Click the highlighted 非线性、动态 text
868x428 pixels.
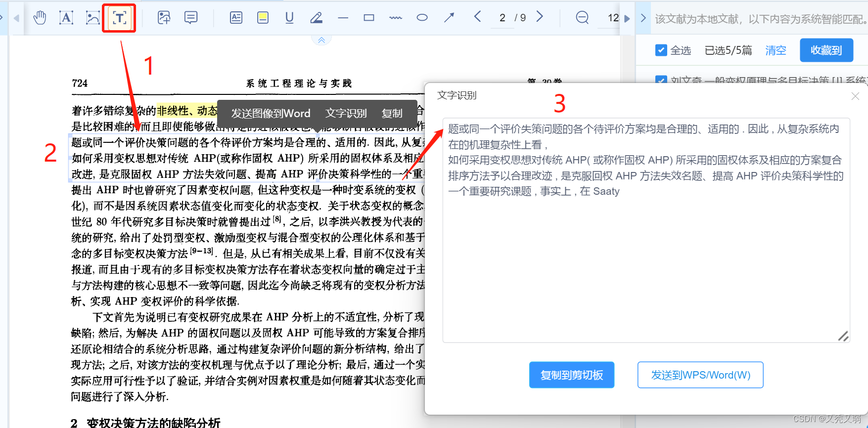tap(187, 111)
